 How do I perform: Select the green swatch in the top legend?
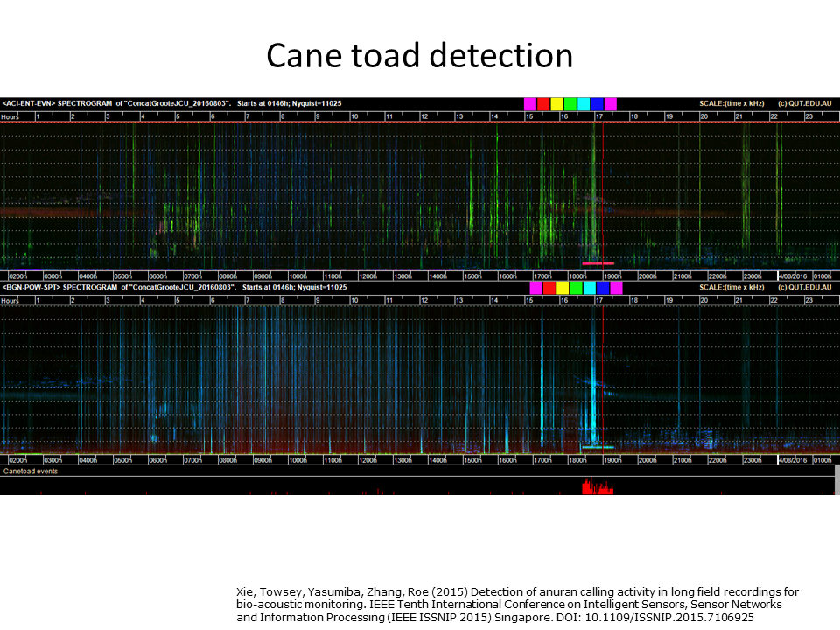570,104
